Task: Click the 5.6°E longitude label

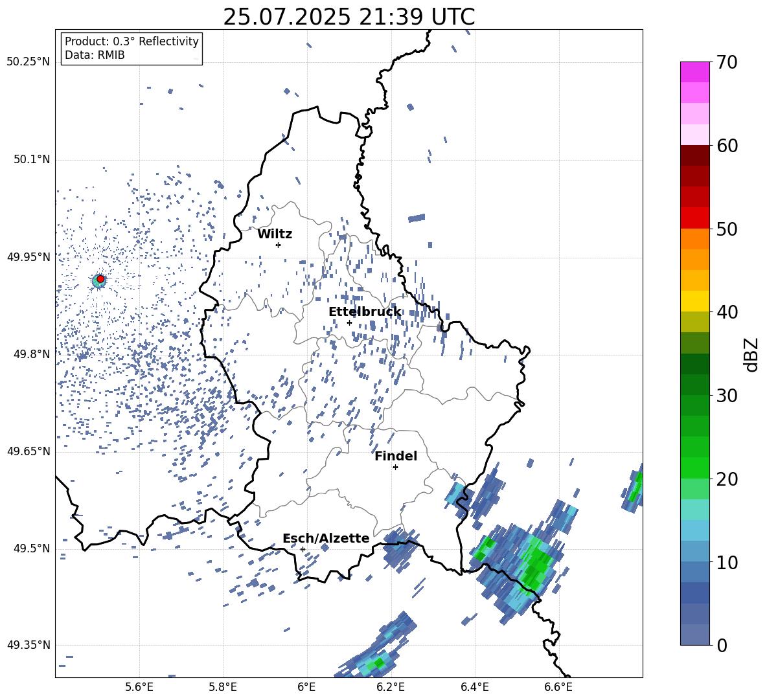Action: (x=139, y=687)
